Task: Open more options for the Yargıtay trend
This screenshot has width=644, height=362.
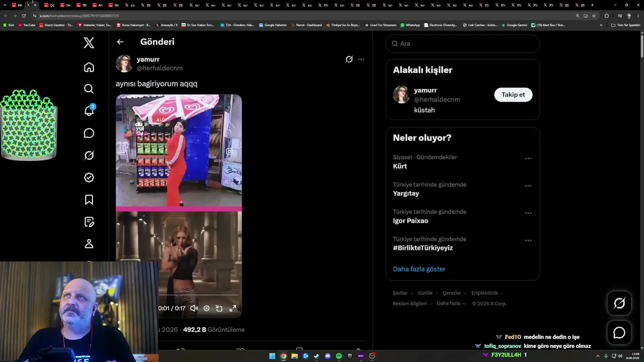Action: click(528, 186)
